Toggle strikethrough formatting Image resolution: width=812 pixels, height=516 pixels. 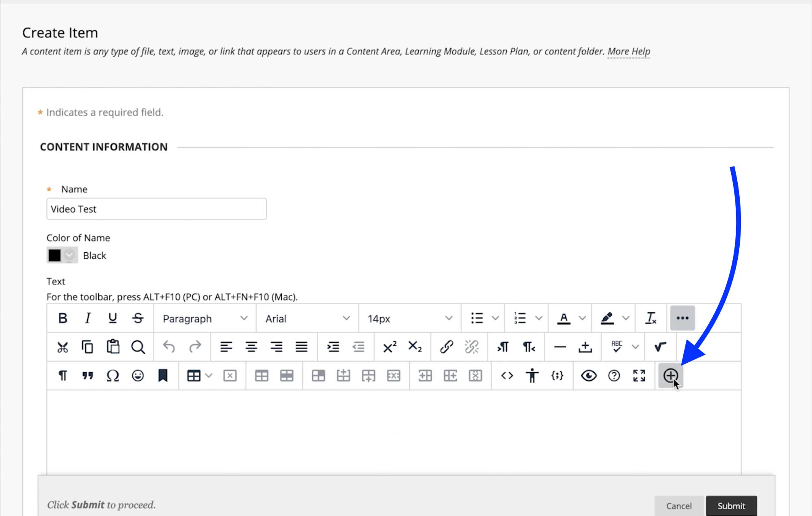tap(138, 318)
